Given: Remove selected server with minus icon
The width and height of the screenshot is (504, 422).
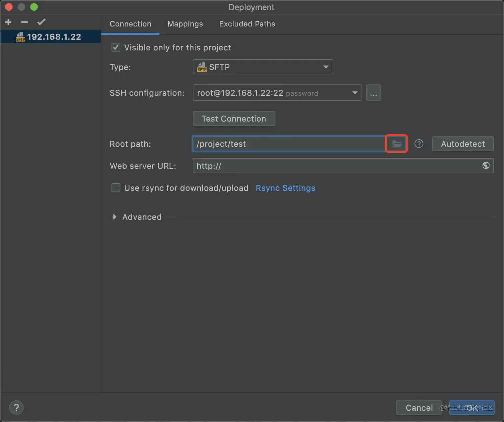Looking at the screenshot, I should point(24,22).
